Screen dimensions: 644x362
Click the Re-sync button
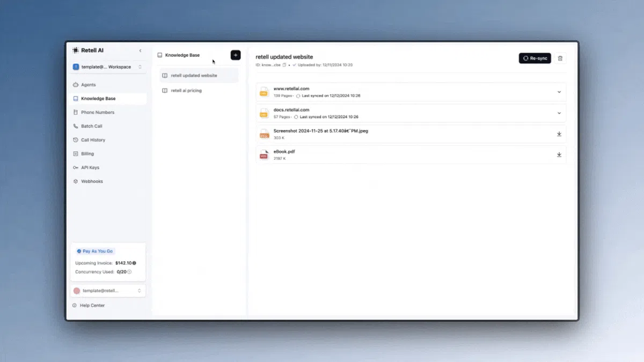535,58
